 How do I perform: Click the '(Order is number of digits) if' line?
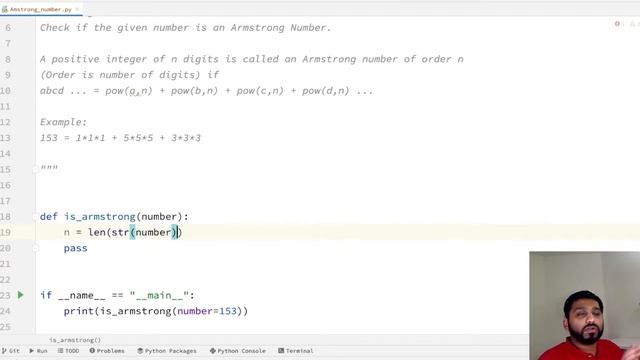tap(129, 75)
